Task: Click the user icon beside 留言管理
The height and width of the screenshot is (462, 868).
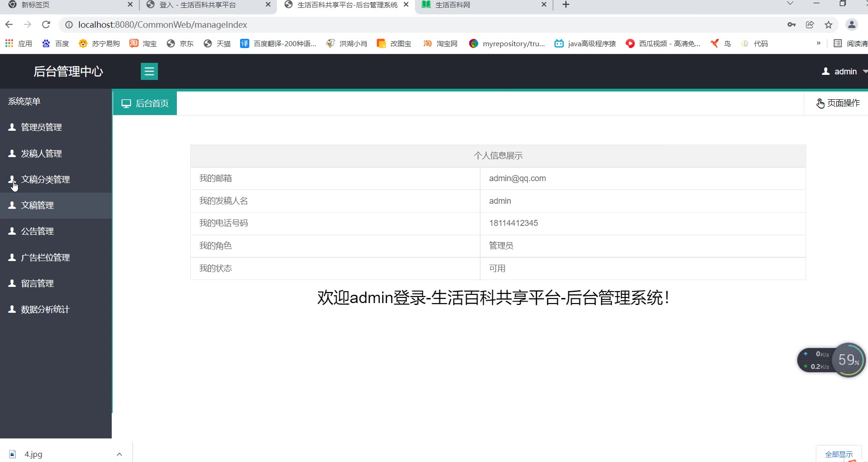Action: pos(12,283)
